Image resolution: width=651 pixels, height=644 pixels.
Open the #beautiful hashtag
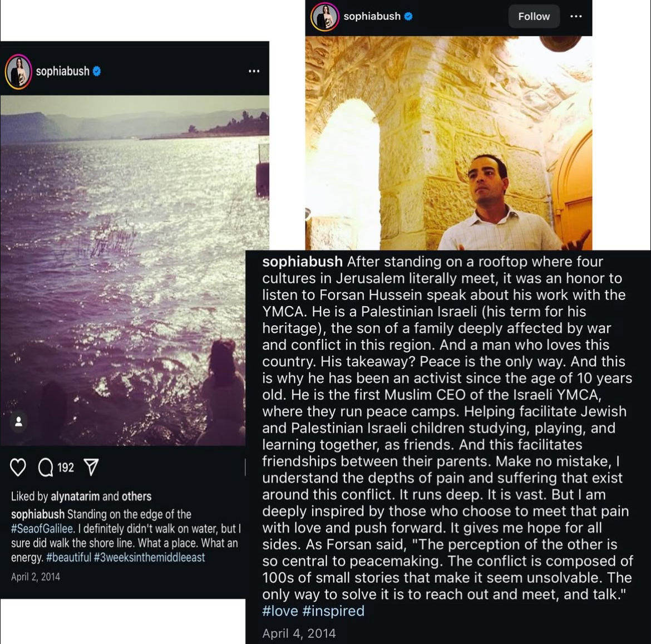tap(68, 557)
